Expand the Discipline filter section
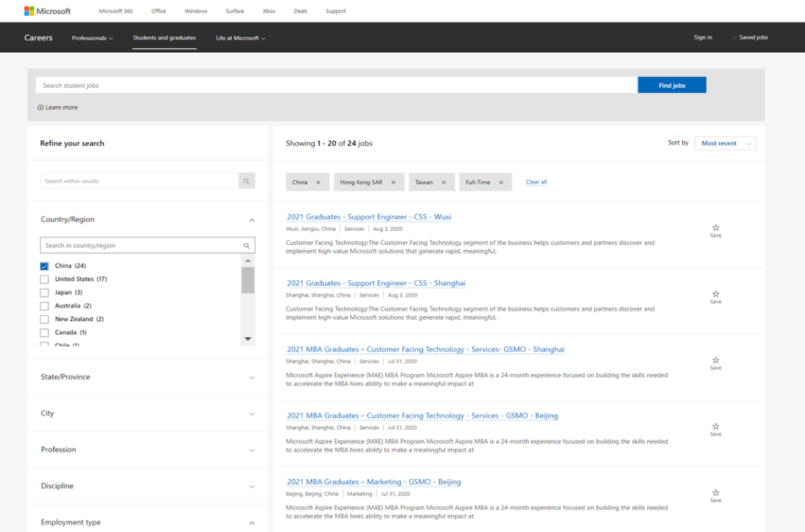Viewport: 805px width, 532px height. click(x=252, y=487)
